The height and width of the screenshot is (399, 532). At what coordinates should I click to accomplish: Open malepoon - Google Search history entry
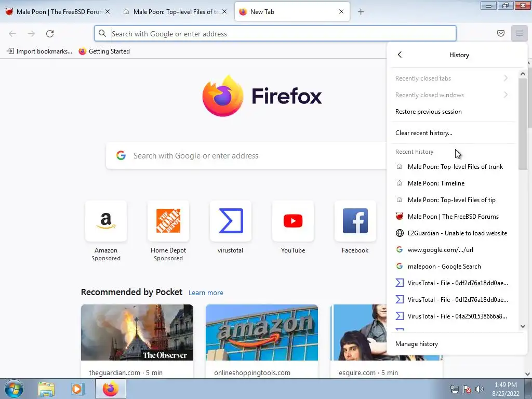pos(453,267)
